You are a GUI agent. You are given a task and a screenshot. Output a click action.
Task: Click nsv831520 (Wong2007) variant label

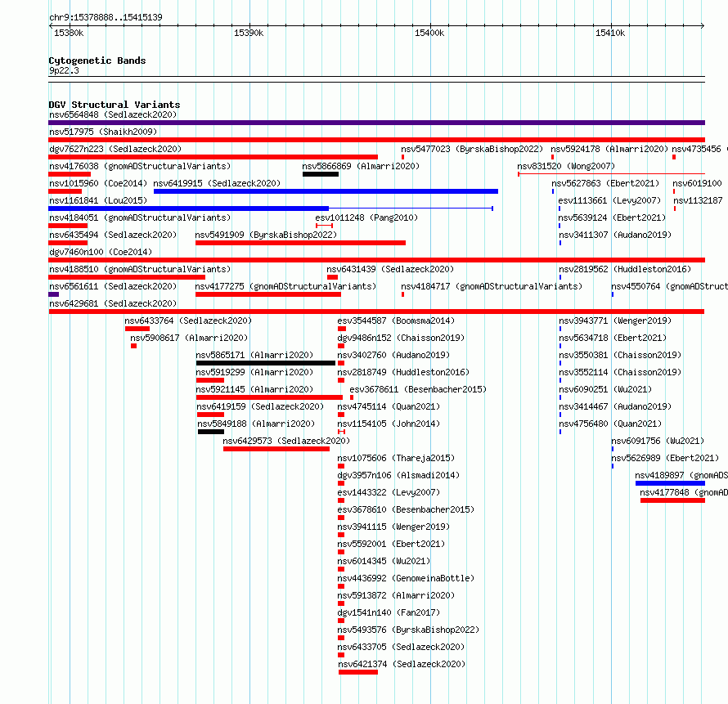point(566,166)
